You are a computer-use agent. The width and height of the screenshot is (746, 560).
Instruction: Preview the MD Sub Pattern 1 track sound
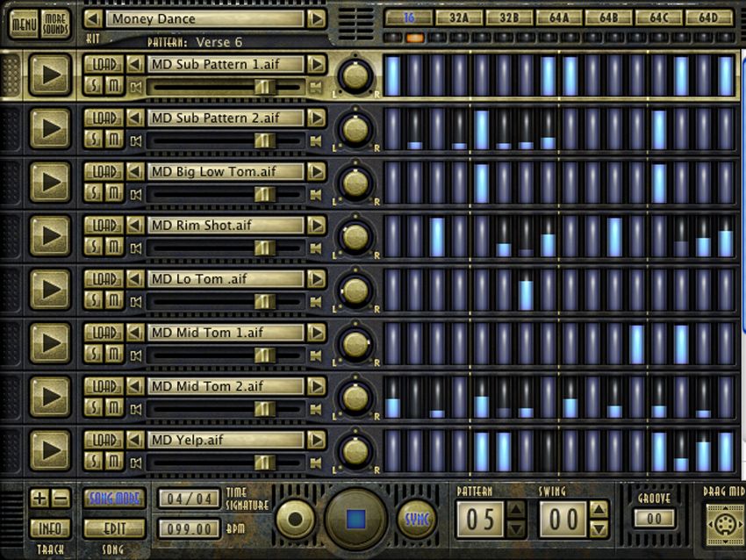[x=50, y=75]
